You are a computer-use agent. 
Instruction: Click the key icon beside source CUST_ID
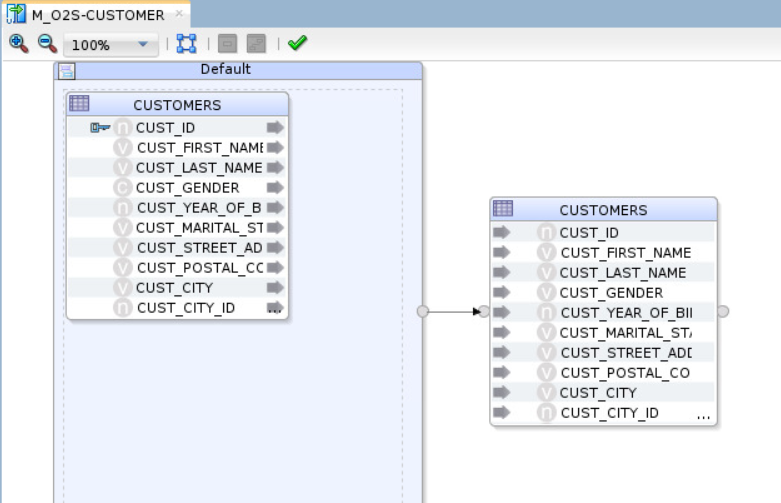pos(100,127)
